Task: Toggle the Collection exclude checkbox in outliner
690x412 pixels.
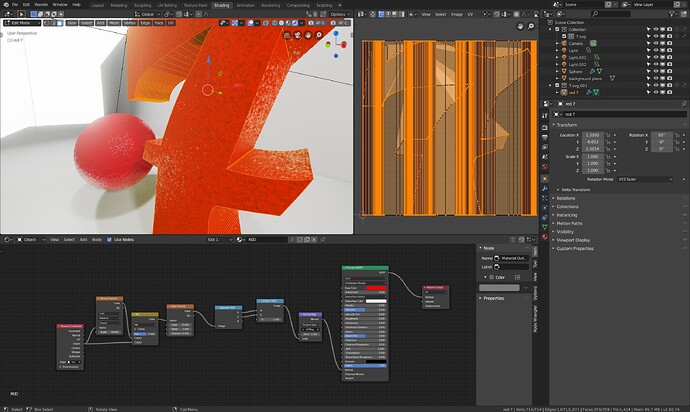Action: pyautogui.click(x=557, y=29)
